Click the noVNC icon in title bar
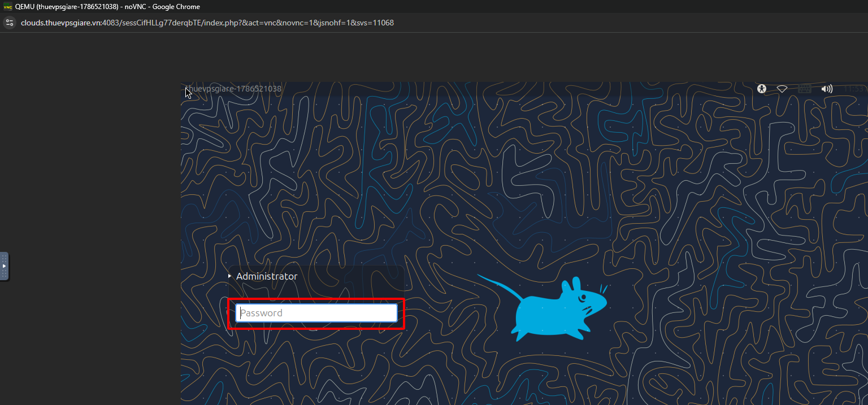 click(x=7, y=7)
